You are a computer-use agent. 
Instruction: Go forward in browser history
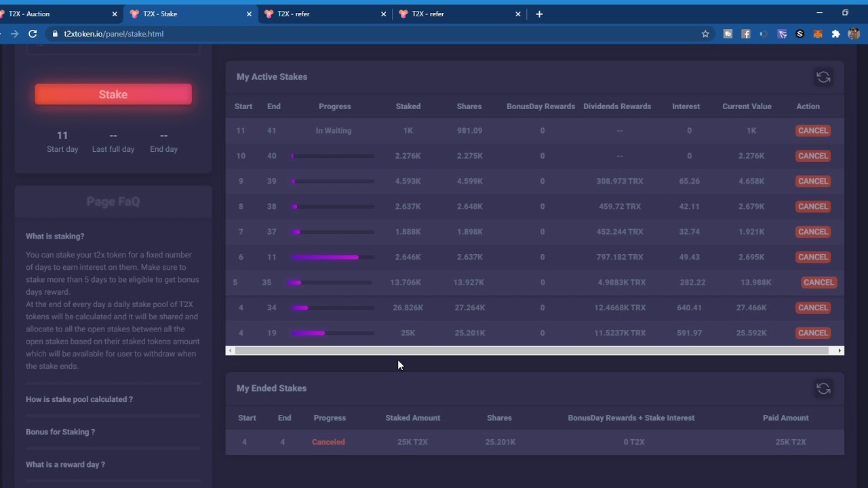14,34
